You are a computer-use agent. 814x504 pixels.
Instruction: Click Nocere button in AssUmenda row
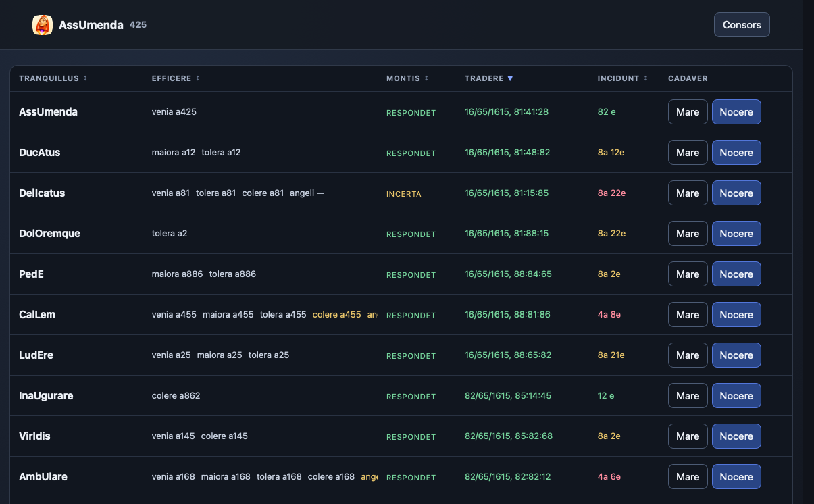(736, 112)
